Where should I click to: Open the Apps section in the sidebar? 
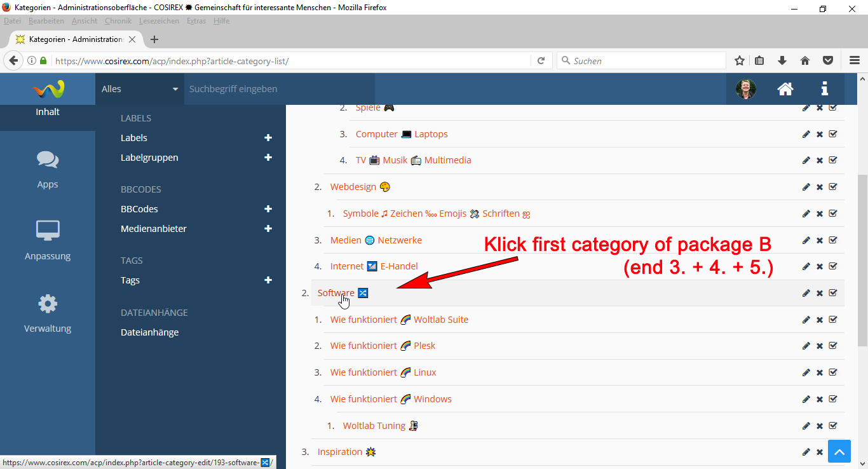48,169
